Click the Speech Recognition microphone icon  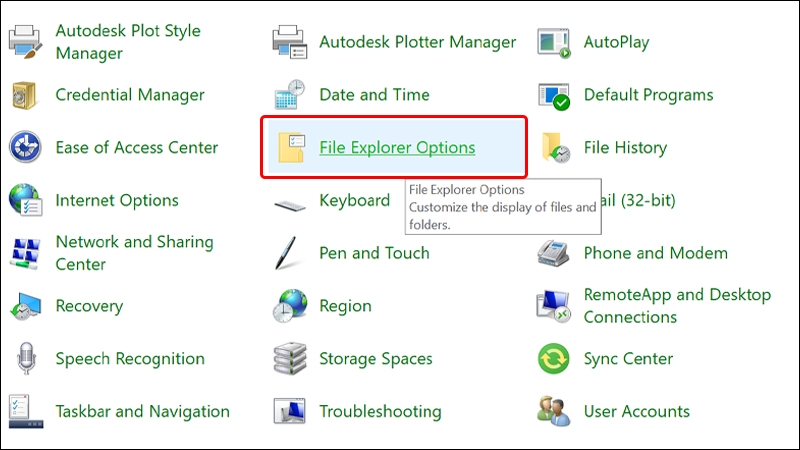[24, 359]
